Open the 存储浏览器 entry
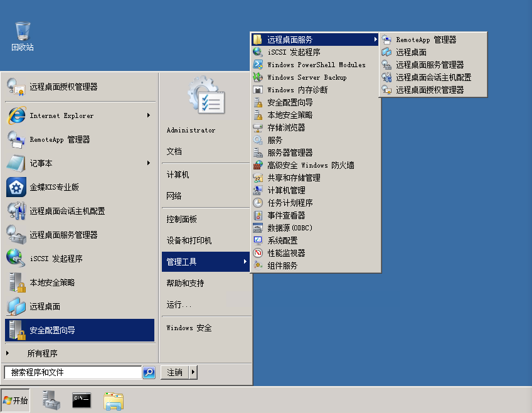Screen dimensions: 532x413 [315, 127]
